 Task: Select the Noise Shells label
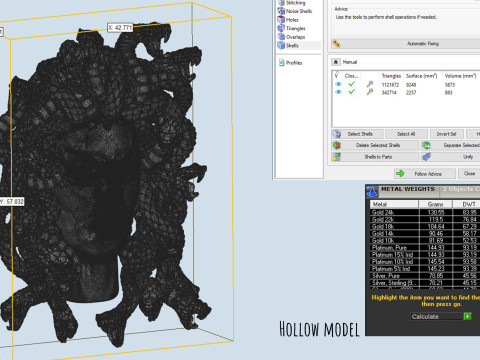[x=299, y=11]
